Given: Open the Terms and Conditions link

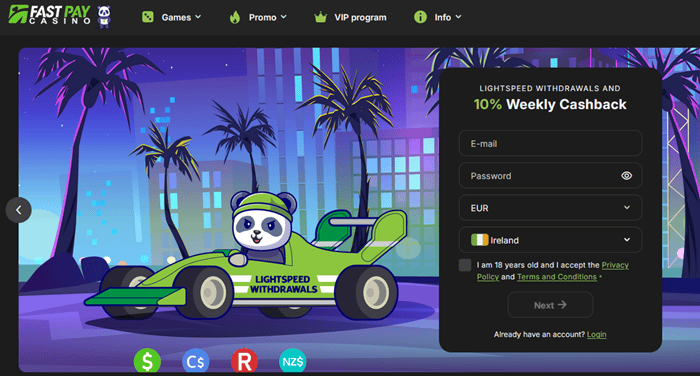Looking at the screenshot, I should click(x=557, y=277).
